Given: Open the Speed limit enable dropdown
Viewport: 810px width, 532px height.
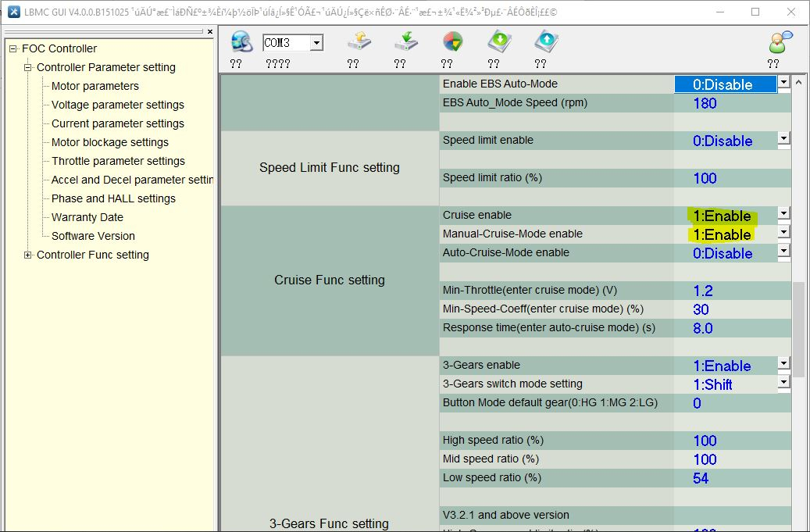Looking at the screenshot, I should pos(783,138).
